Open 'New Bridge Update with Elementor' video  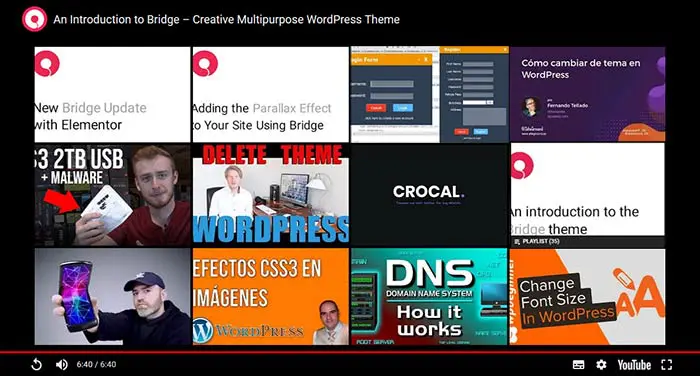(x=112, y=94)
